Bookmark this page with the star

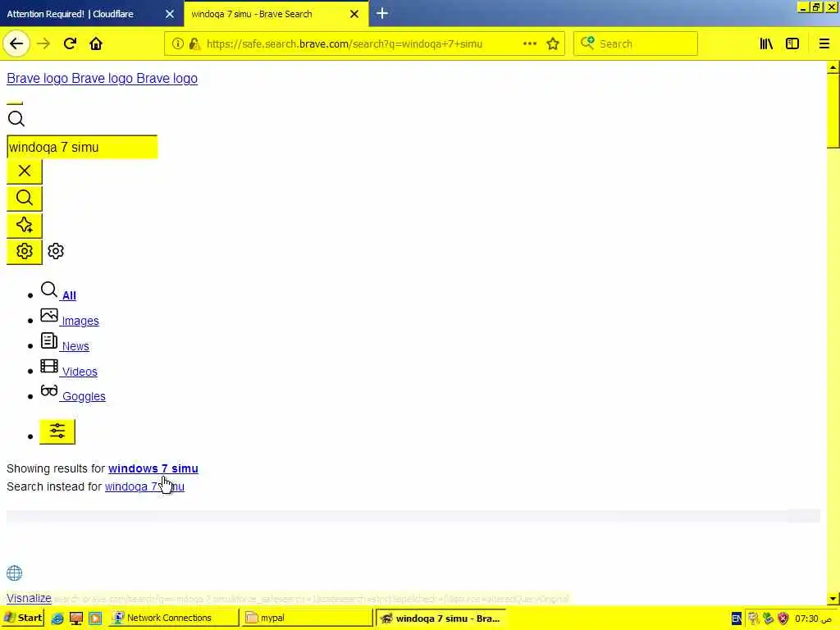point(553,44)
